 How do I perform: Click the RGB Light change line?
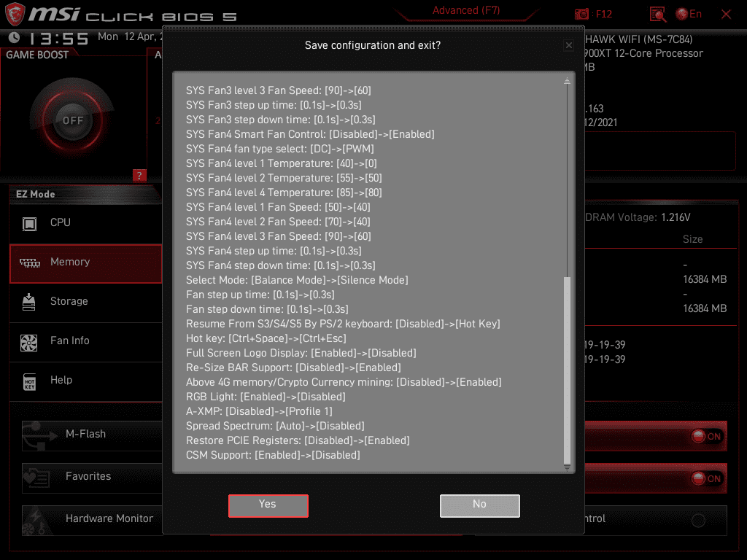pyautogui.click(x=266, y=397)
